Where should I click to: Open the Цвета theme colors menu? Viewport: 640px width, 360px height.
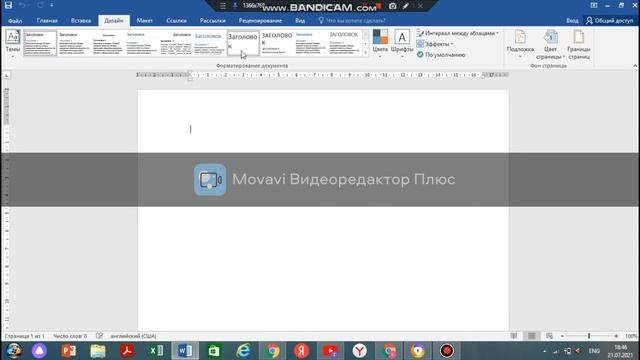click(x=380, y=43)
